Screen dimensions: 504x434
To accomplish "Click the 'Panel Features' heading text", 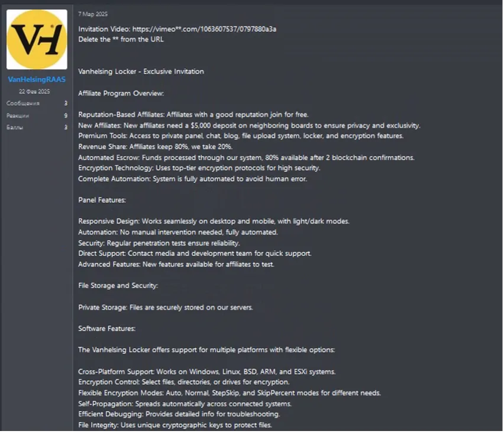I will (x=102, y=200).
